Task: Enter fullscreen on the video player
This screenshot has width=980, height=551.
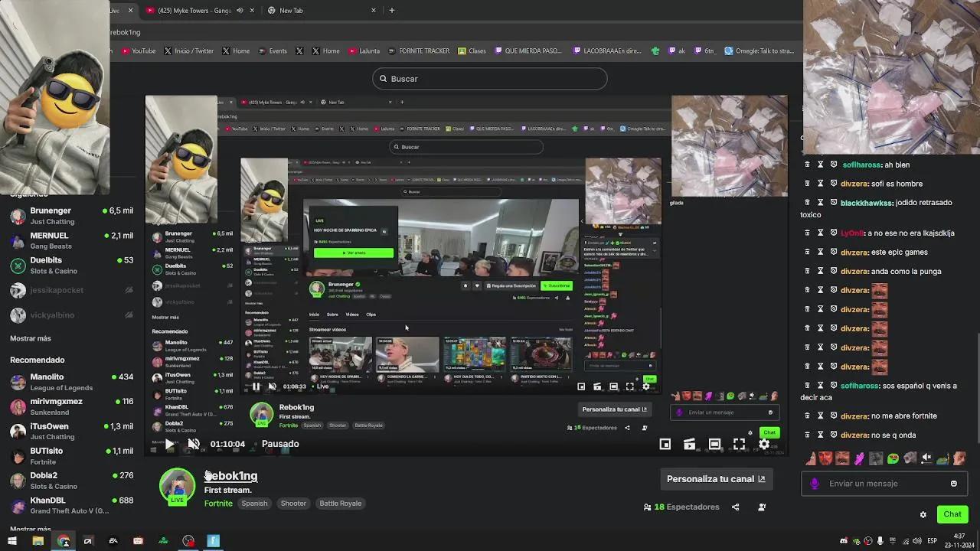Action: [739, 444]
